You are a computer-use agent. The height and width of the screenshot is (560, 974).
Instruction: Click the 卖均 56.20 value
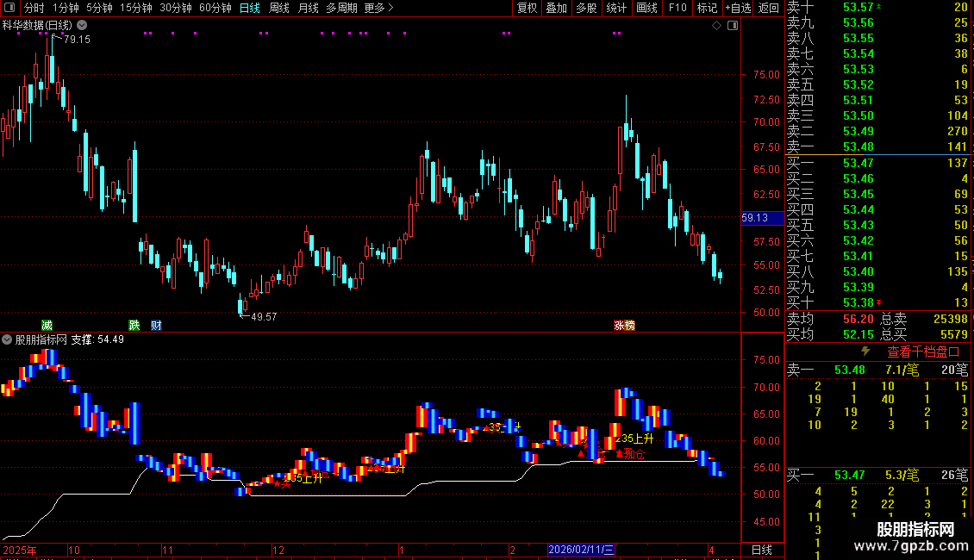click(858, 319)
